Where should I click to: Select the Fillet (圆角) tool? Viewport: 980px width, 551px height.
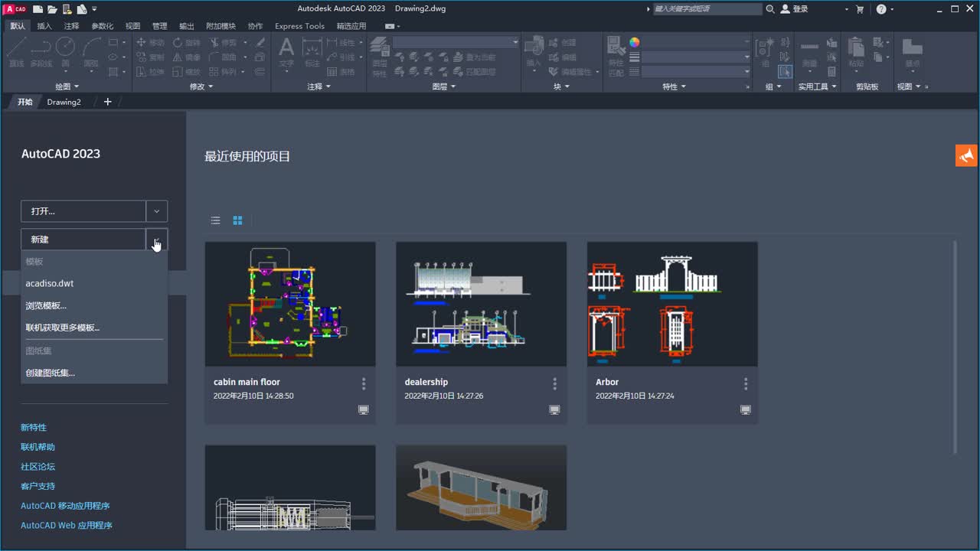point(223,57)
